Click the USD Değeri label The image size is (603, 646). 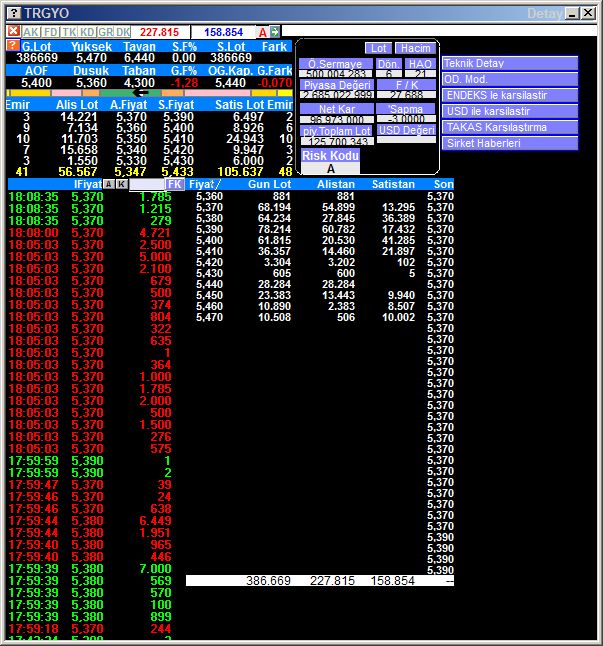pyautogui.click(x=407, y=130)
